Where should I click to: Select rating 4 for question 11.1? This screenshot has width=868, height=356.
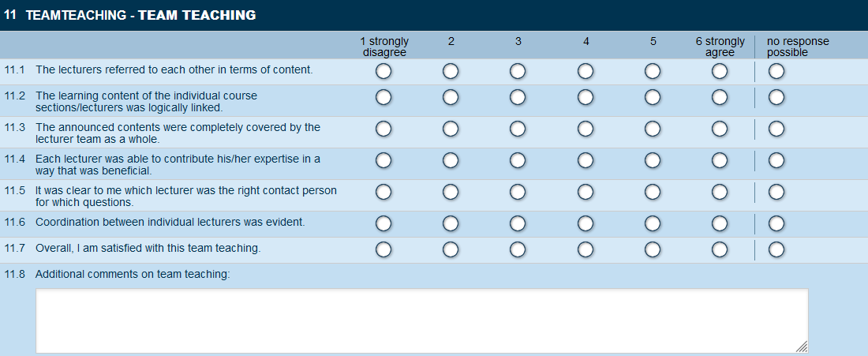(x=586, y=72)
